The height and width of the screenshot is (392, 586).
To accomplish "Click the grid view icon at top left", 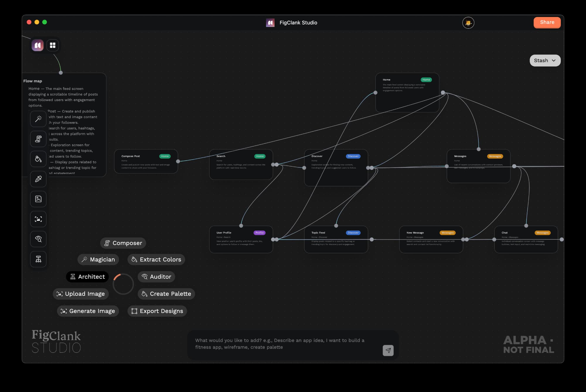I will [x=53, y=45].
